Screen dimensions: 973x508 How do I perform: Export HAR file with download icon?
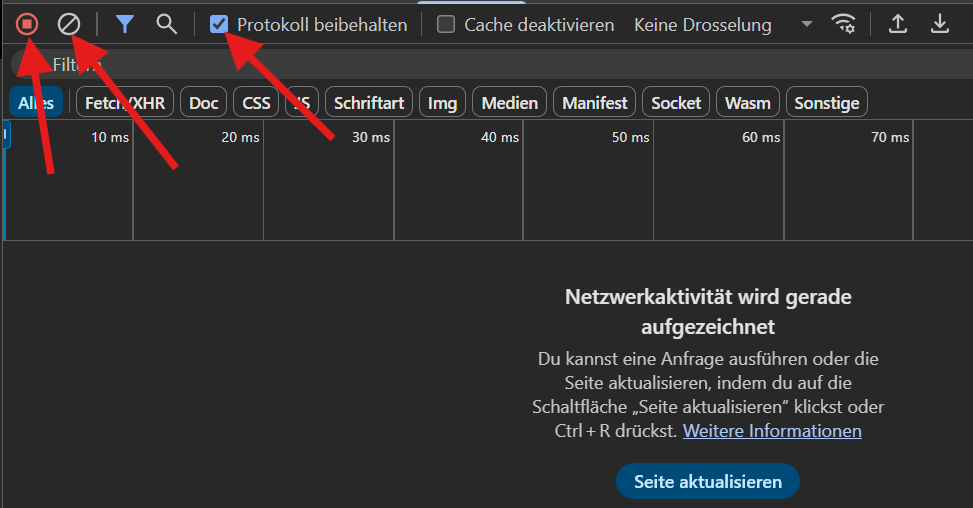940,24
